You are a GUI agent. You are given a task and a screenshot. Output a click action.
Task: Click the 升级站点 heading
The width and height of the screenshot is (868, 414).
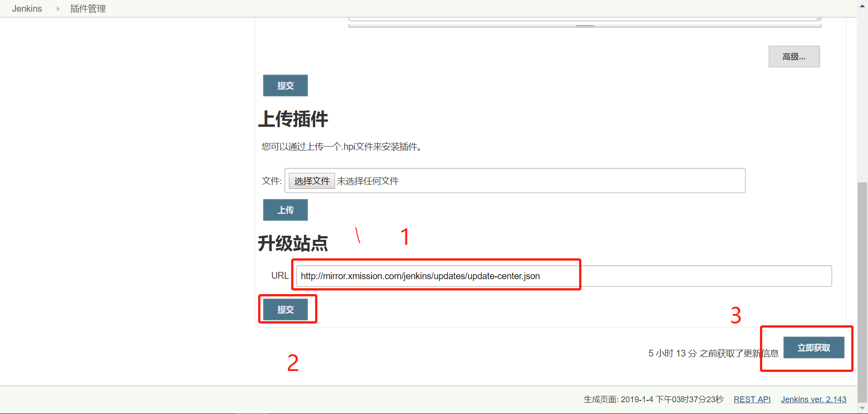293,243
